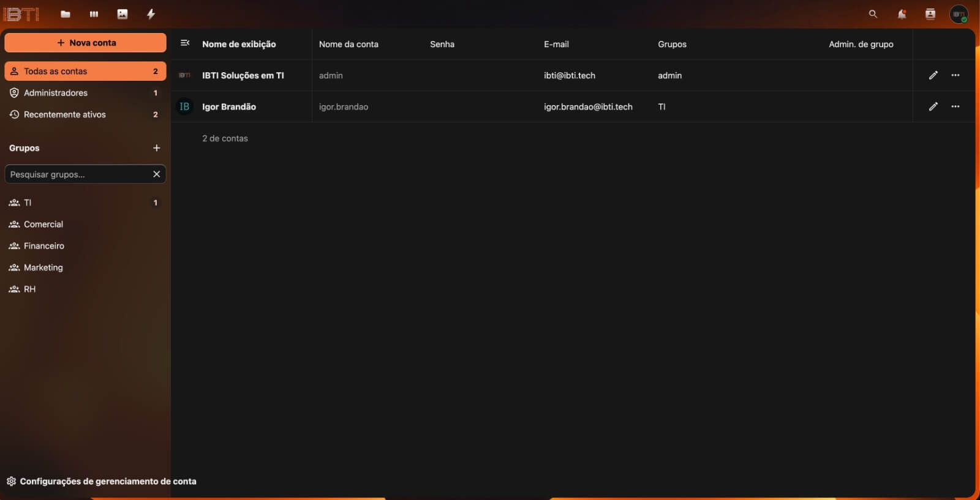Open the Photos app icon
The height and width of the screenshot is (500, 980).
pyautogui.click(x=123, y=14)
